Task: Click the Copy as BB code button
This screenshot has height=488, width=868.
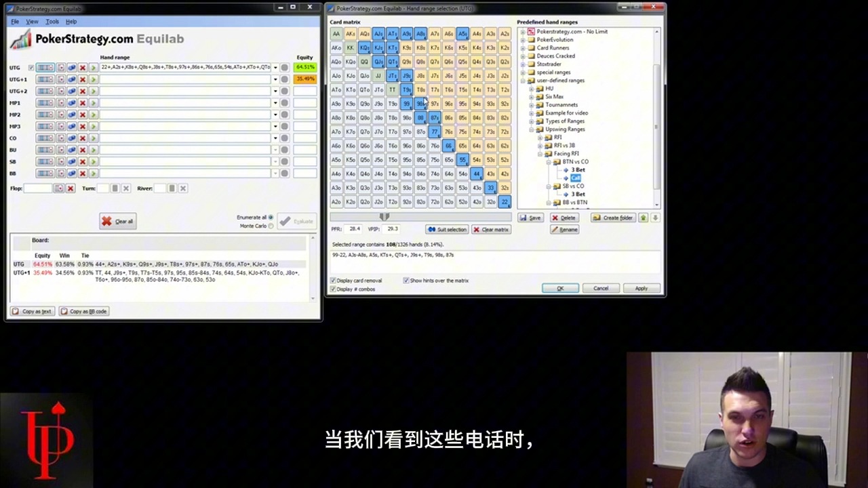Action: coord(83,311)
